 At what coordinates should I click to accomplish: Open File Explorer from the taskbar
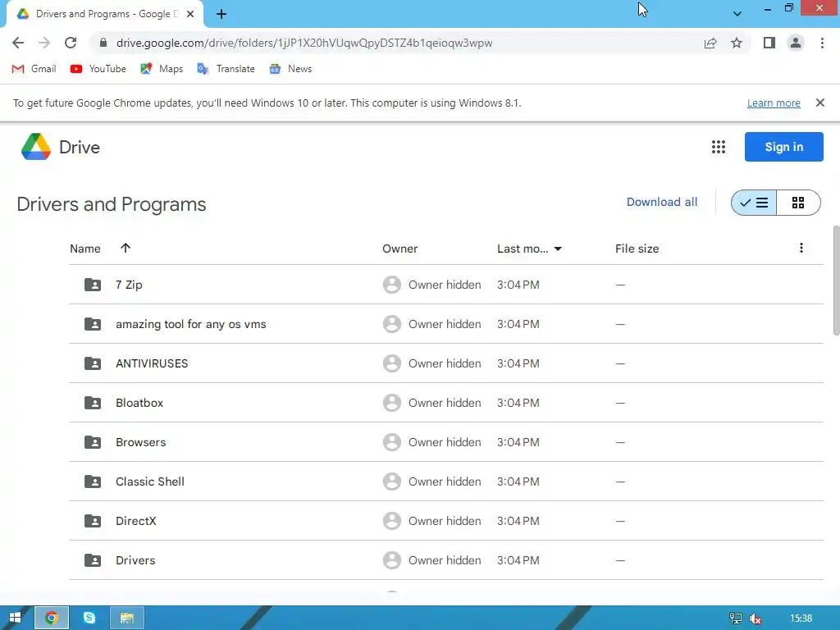(127, 619)
